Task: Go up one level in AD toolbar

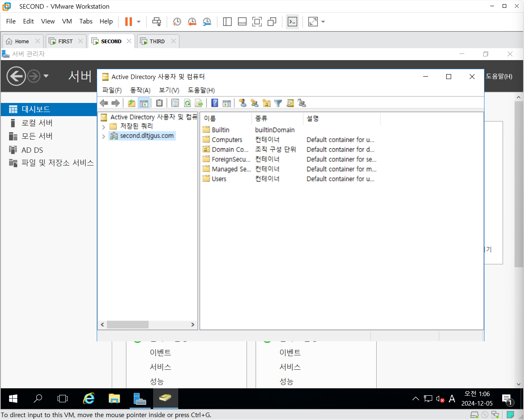Action: coord(131,103)
